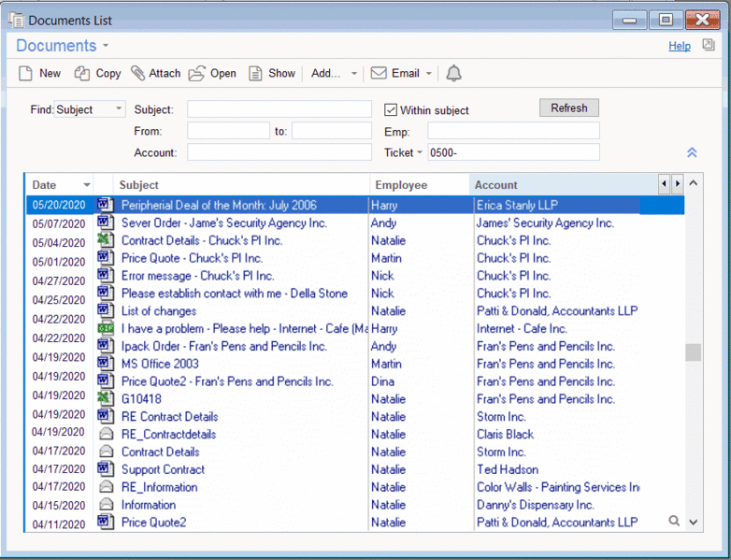
Task: Click the vertical scrollbar thumb
Action: [x=693, y=352]
